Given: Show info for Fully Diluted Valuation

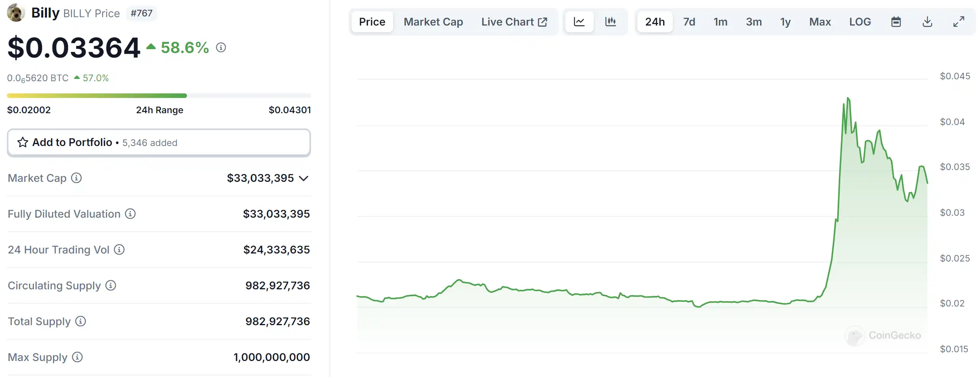Looking at the screenshot, I should pyautogui.click(x=131, y=214).
